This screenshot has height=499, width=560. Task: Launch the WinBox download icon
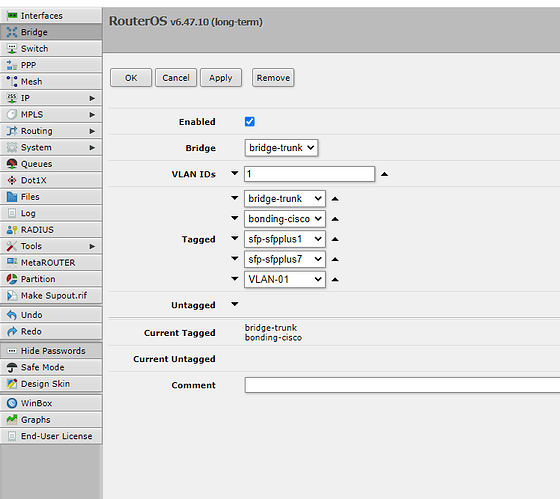(x=12, y=403)
